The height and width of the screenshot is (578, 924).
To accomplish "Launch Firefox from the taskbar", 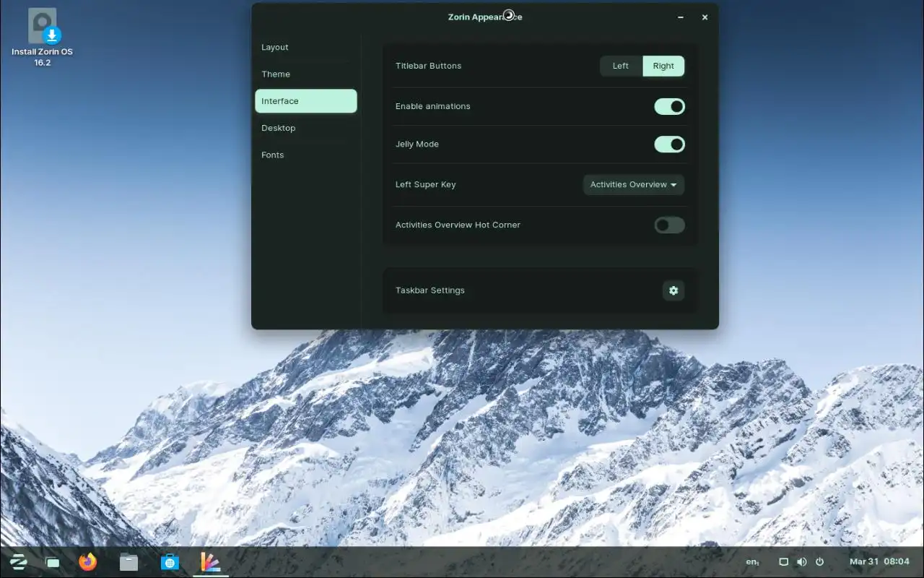I will (88, 561).
